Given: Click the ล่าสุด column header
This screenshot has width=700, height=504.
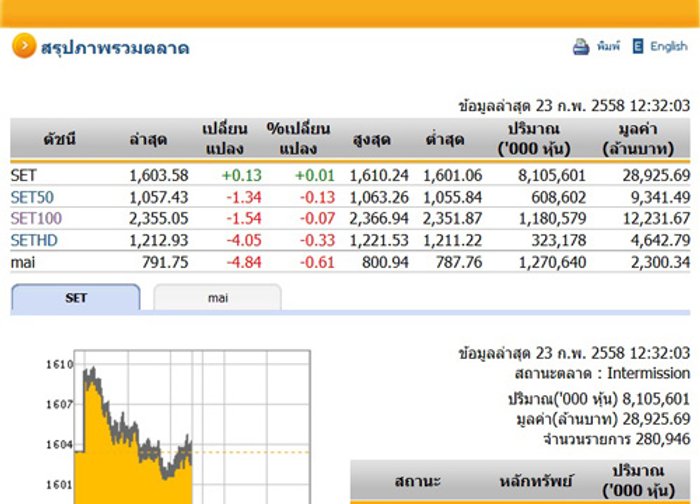Looking at the screenshot, I should tap(148, 139).
